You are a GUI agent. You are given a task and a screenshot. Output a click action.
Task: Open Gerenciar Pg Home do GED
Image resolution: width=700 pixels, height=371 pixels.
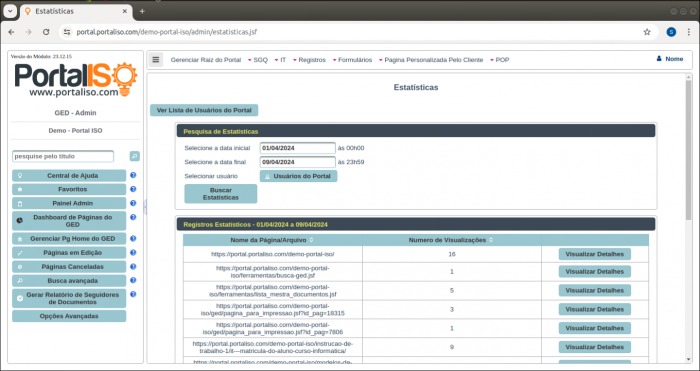pyautogui.click(x=69, y=238)
